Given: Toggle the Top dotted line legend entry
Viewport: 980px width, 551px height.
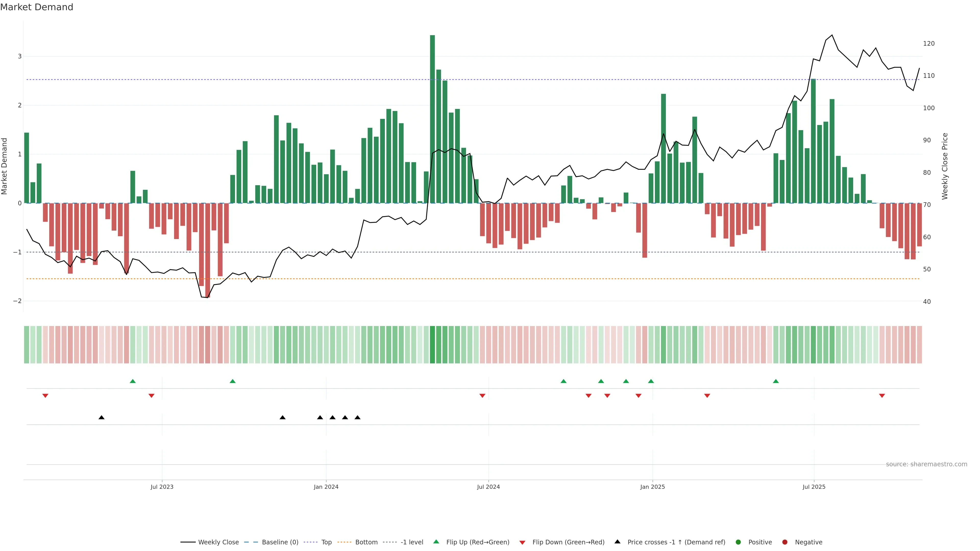Looking at the screenshot, I should click(326, 542).
